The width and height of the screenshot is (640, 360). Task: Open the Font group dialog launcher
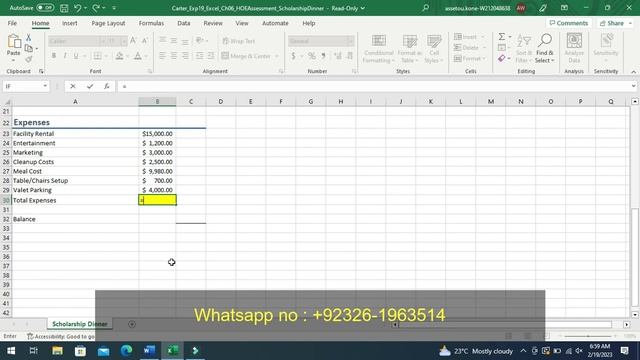(x=150, y=71)
